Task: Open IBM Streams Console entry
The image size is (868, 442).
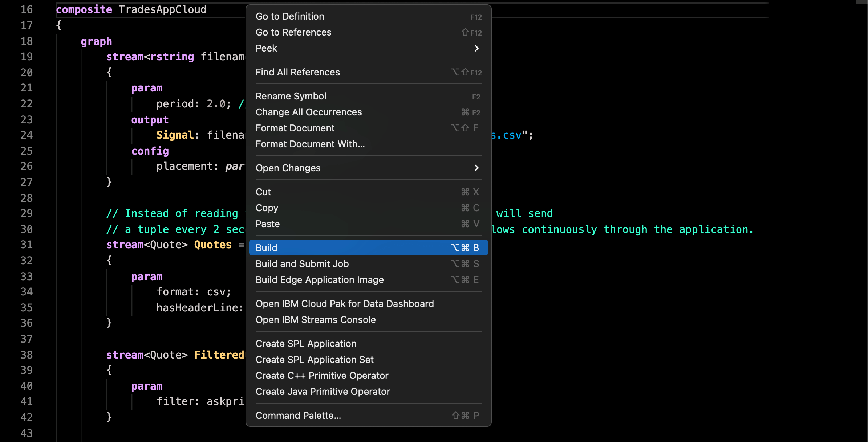Action: tap(316, 320)
